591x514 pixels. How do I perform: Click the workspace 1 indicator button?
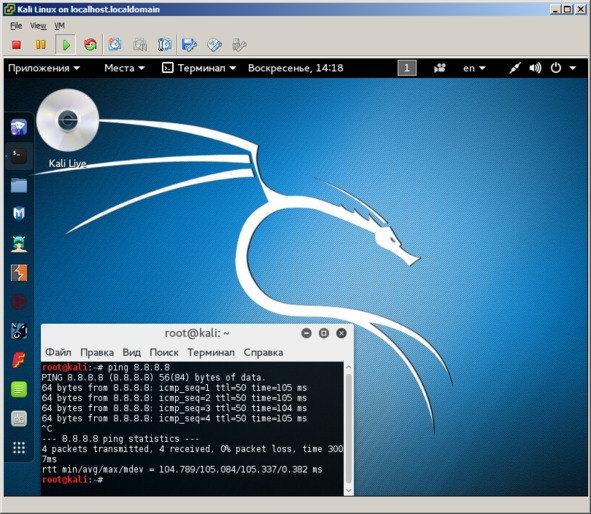[407, 68]
